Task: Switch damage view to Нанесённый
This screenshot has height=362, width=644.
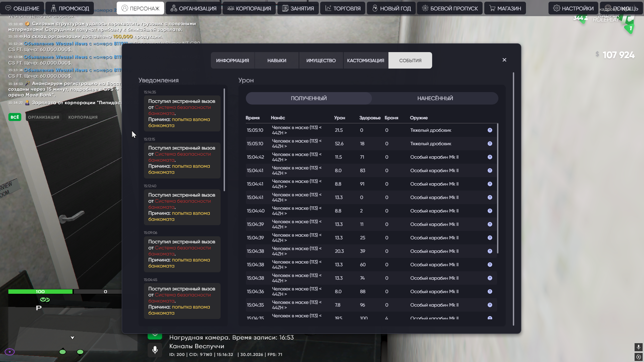Action: (435, 98)
